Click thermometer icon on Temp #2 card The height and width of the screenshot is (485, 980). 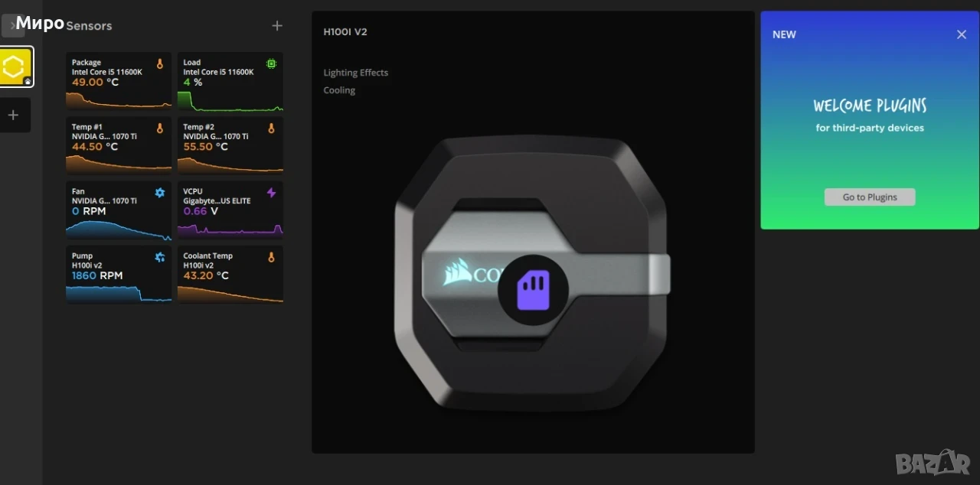[271, 129]
